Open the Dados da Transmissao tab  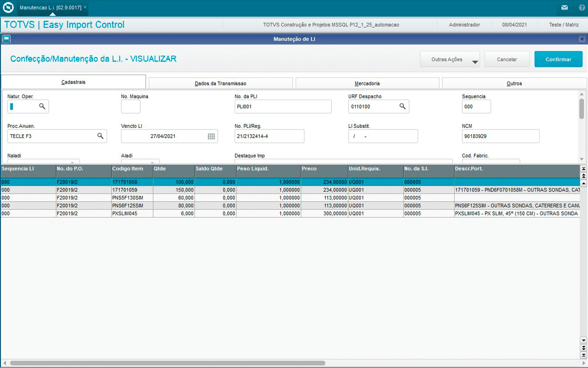point(220,83)
